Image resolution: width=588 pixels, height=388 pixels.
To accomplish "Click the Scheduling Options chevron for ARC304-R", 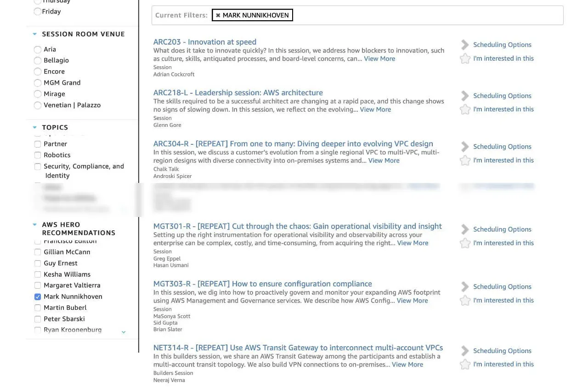I will pyautogui.click(x=464, y=146).
